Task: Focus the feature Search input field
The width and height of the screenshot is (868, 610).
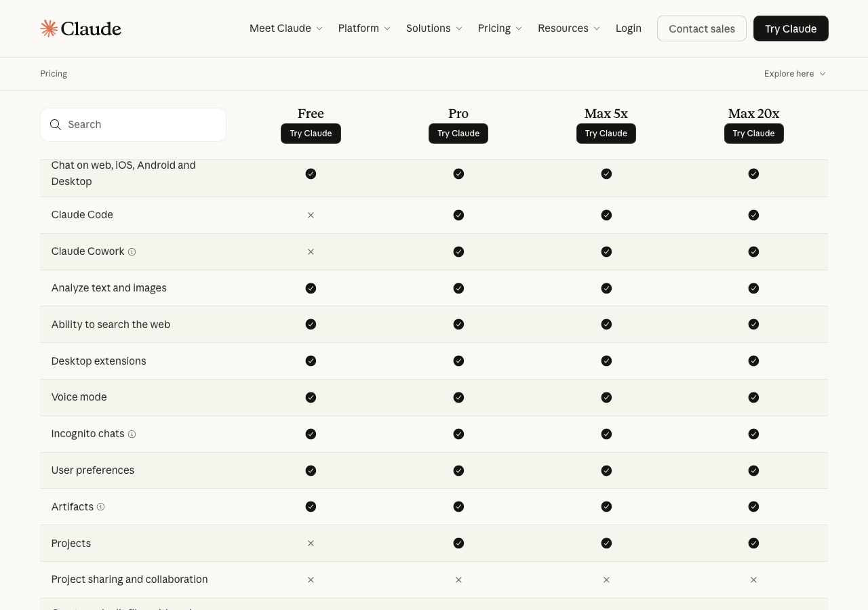Action: coord(142,125)
